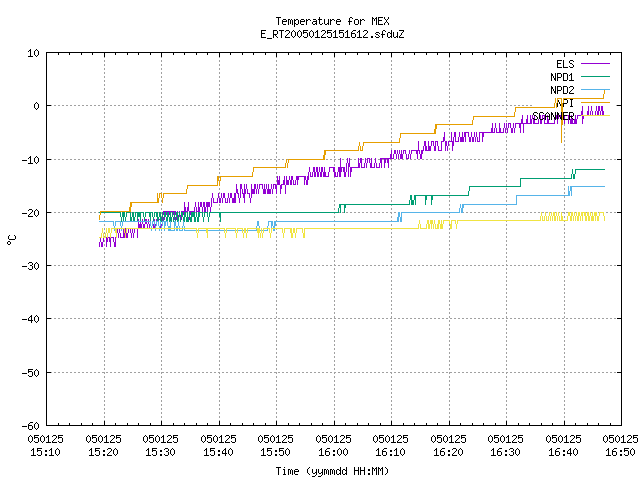Click the NPD1 legend label
The height and width of the screenshot is (480, 640).
pos(562,77)
